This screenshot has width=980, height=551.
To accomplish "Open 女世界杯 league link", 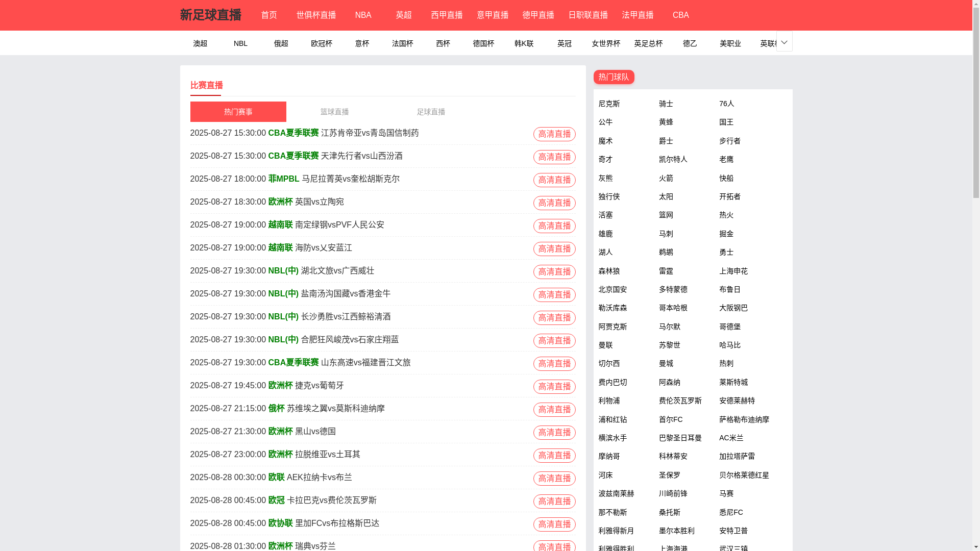I will click(x=606, y=43).
